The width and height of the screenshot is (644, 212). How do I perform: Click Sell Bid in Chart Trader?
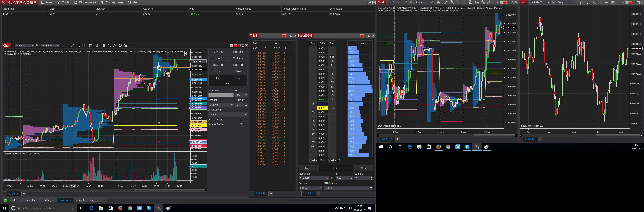(238, 65)
